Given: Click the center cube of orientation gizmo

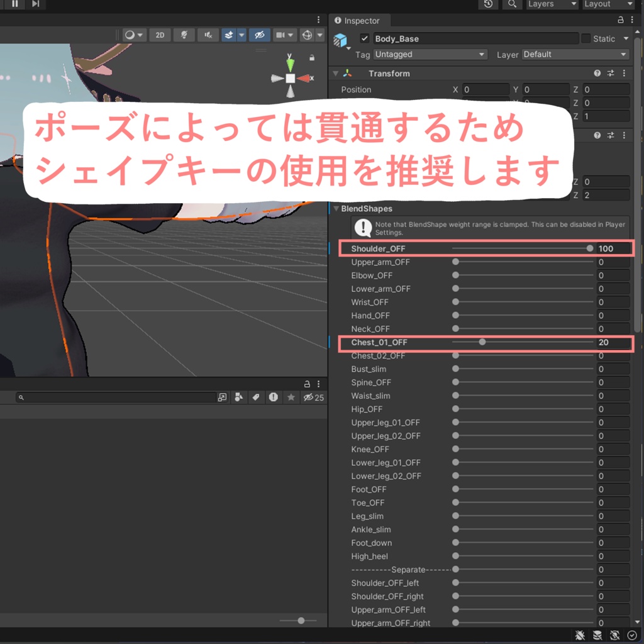Looking at the screenshot, I should point(291,78).
